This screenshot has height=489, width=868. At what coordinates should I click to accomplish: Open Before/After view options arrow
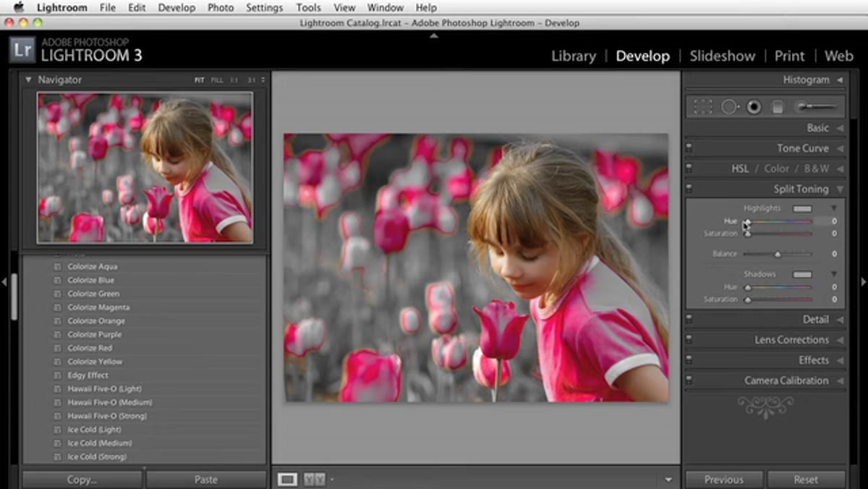pyautogui.click(x=331, y=479)
